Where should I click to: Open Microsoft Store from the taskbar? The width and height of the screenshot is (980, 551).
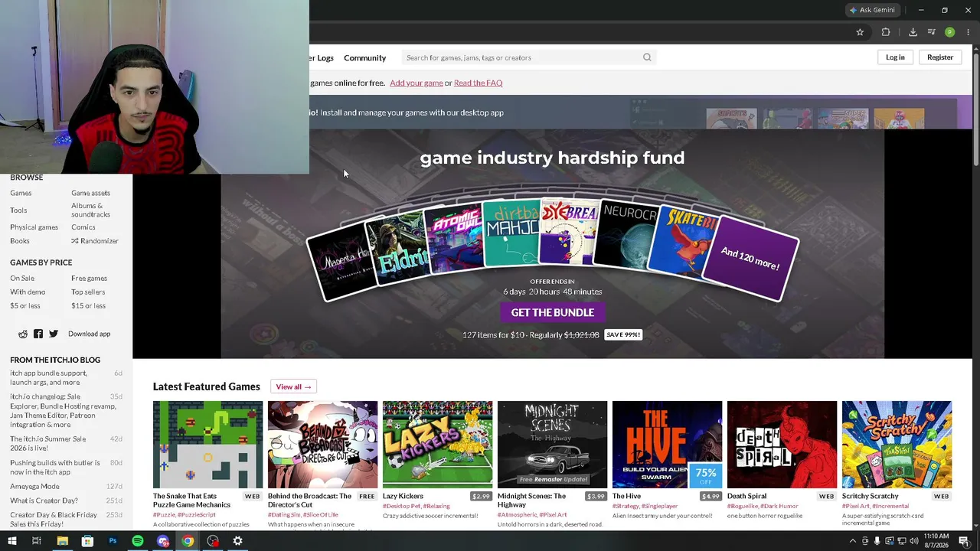tap(87, 541)
